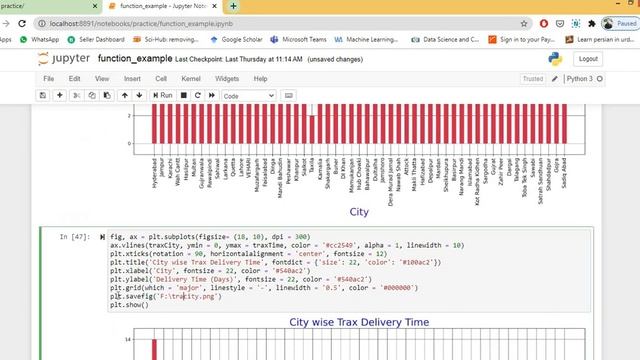Go forward in browser history
The width and height of the screenshot is (640, 360).
point(6,24)
